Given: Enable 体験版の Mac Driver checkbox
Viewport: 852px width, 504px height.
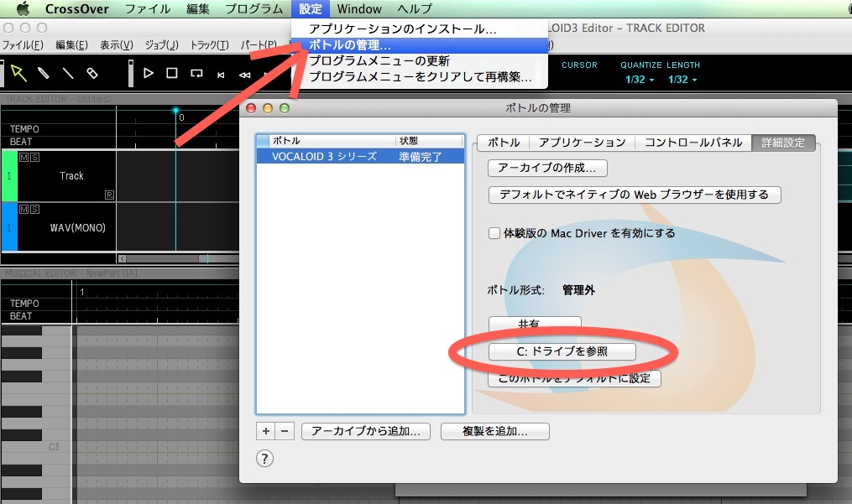Looking at the screenshot, I should [494, 233].
